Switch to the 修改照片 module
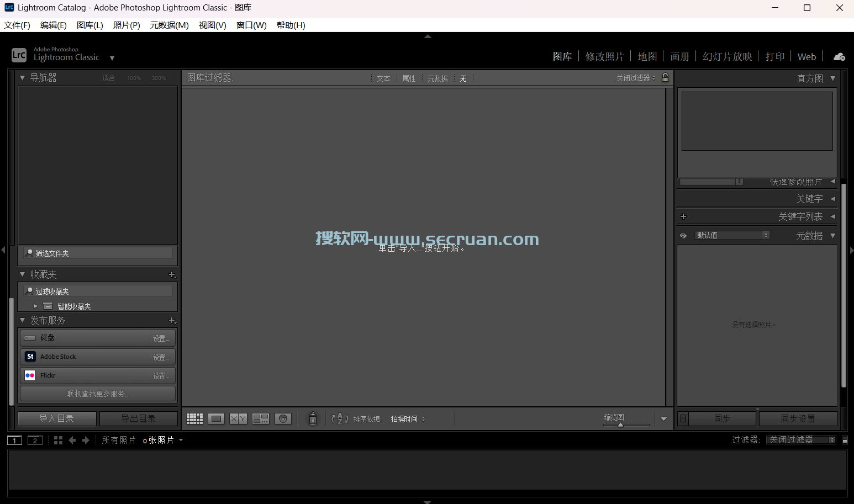Viewport: 854px width, 504px height. [x=605, y=57]
